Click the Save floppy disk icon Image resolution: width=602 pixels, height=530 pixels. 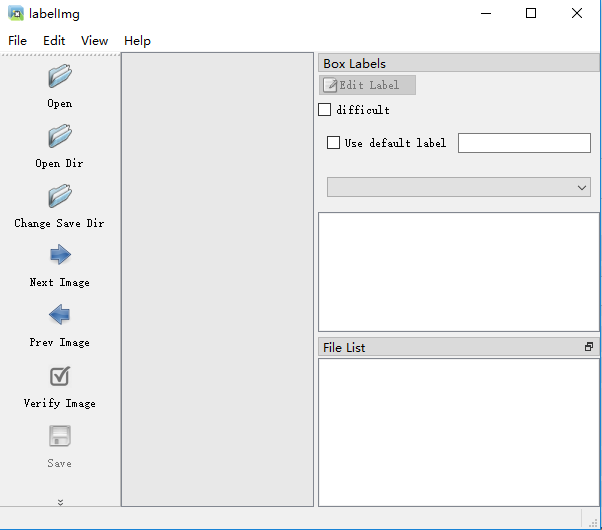pos(60,436)
